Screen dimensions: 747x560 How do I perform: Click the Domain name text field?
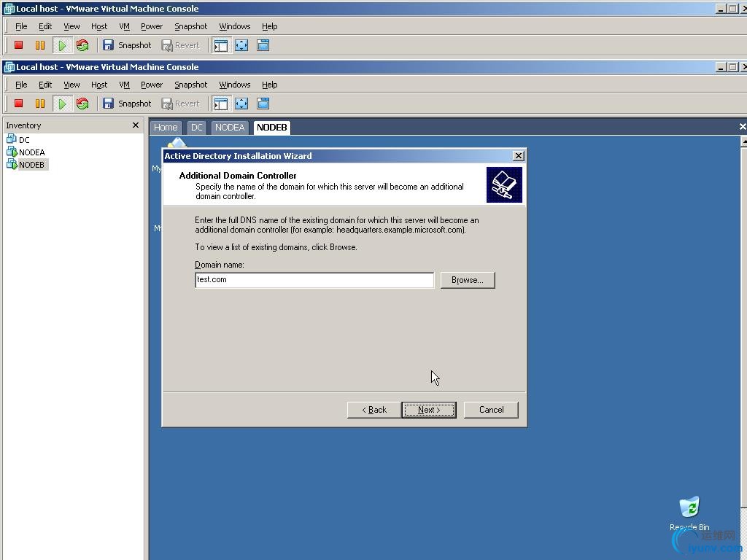tap(314, 280)
